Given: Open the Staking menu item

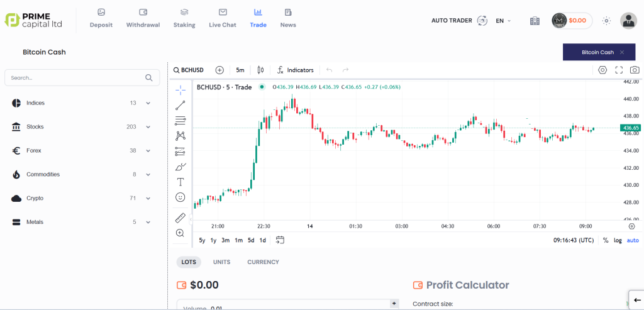Looking at the screenshot, I should point(184,18).
